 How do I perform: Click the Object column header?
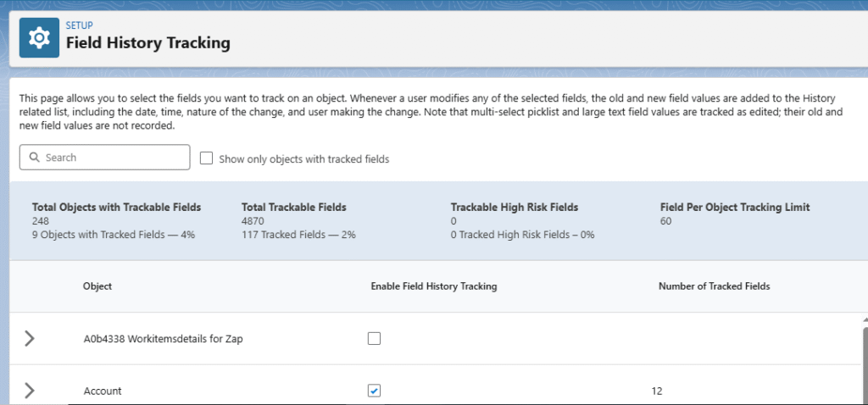pos(97,286)
